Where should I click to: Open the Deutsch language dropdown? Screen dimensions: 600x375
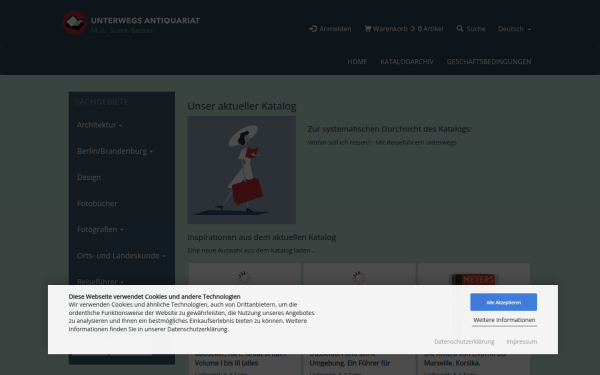click(x=514, y=29)
